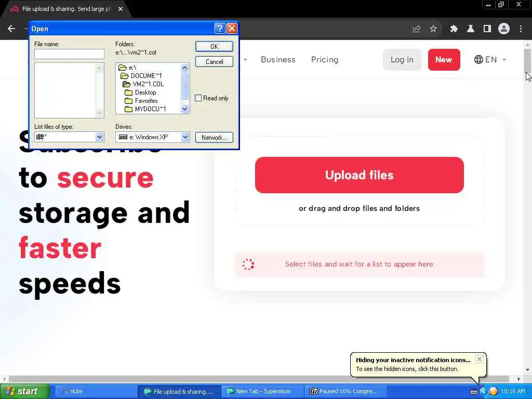Close the Open dialog with the X
Viewport: 532px width, 399px height.
tap(232, 29)
